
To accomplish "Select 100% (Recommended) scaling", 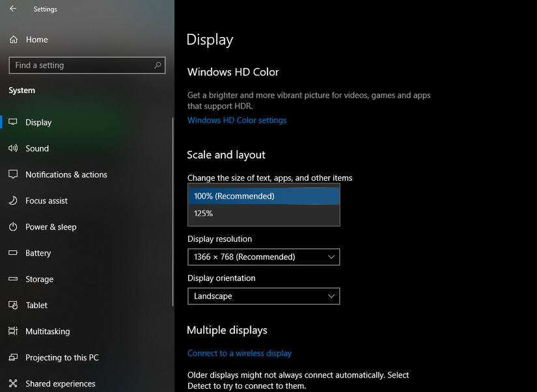I will click(x=263, y=196).
